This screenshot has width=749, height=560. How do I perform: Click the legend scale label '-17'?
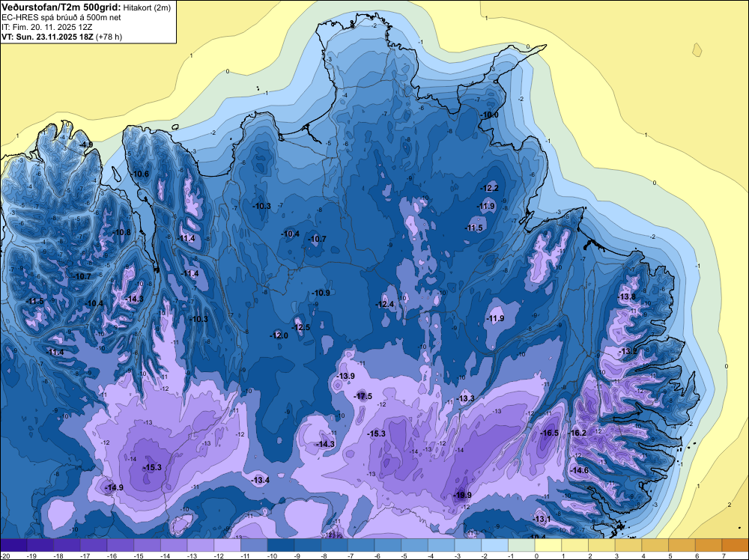coord(85,556)
